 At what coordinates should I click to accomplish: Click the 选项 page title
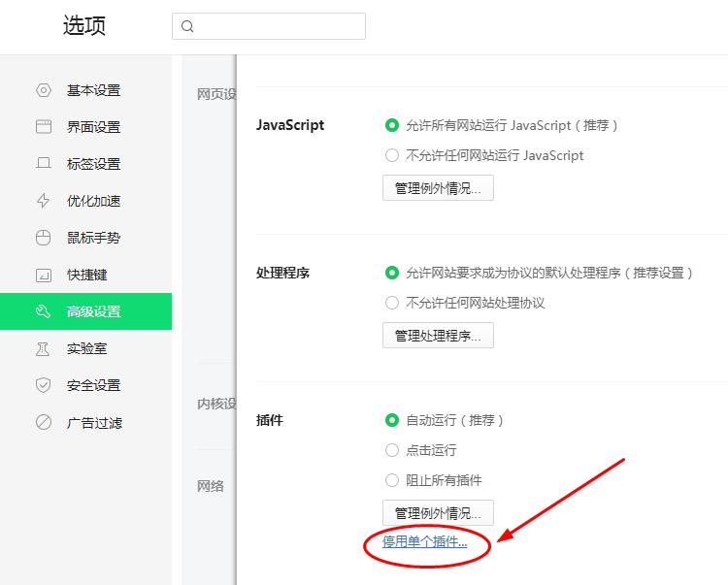pos(84,25)
